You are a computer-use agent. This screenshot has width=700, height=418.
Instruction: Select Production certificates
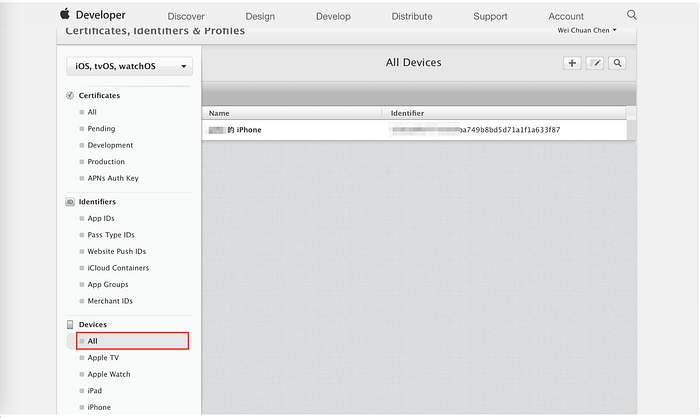[106, 162]
